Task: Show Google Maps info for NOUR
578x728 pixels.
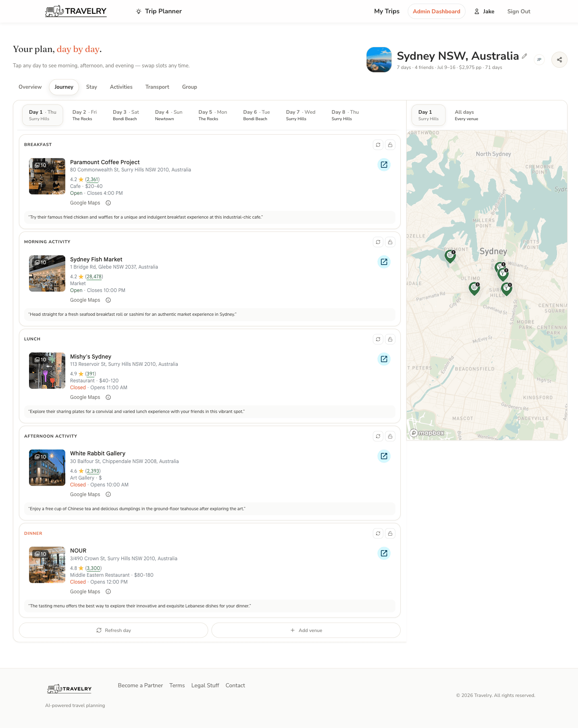Action: [x=108, y=592]
